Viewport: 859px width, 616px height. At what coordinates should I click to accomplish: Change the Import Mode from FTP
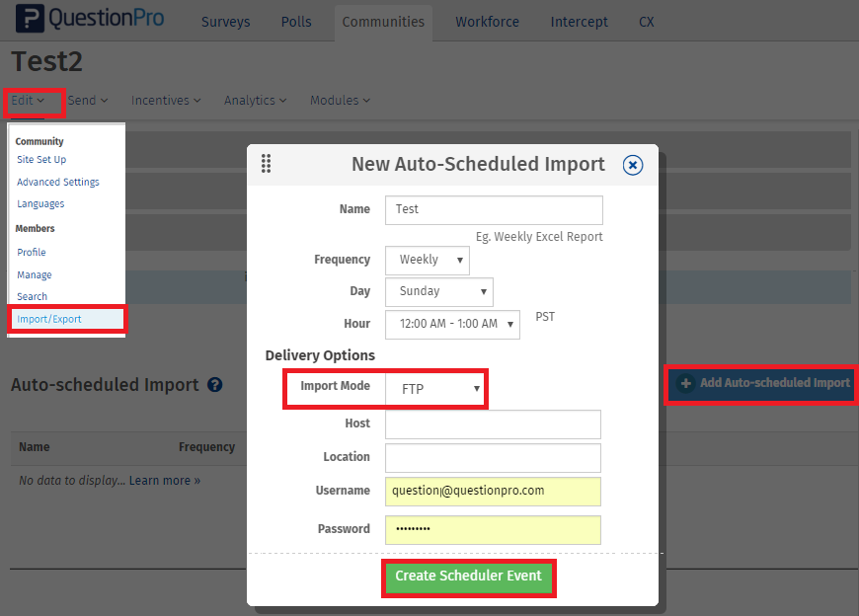point(438,388)
